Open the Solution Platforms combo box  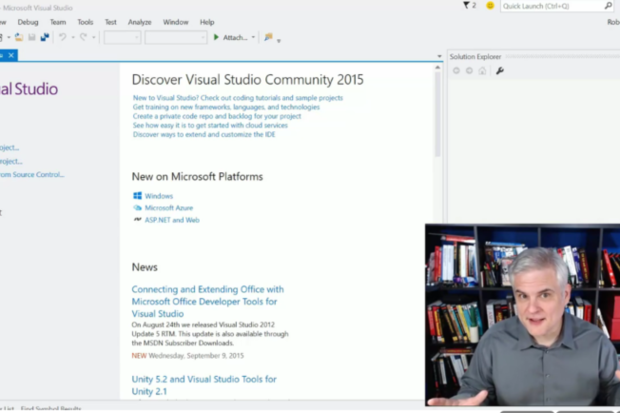click(176, 38)
